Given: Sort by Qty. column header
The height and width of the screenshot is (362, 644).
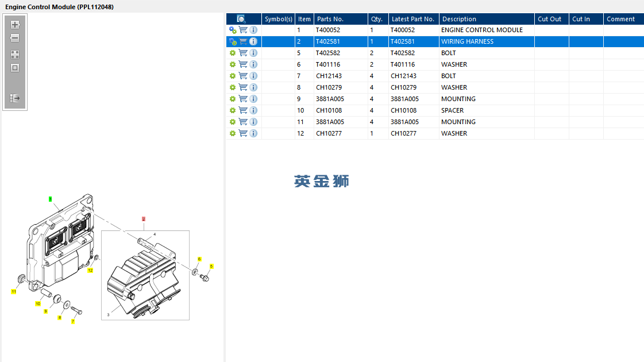Looking at the screenshot, I should (378, 19).
